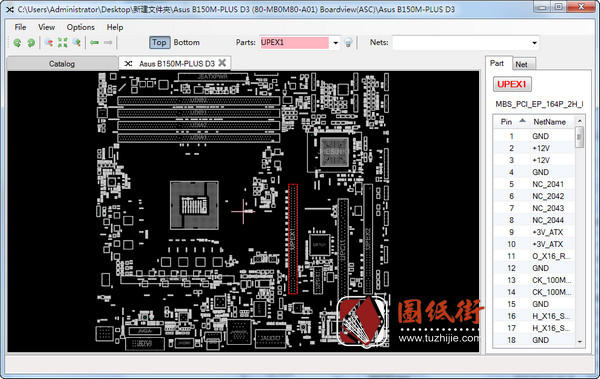Click the green back arrow icon
Screen dimensions: 600x379
[94, 42]
